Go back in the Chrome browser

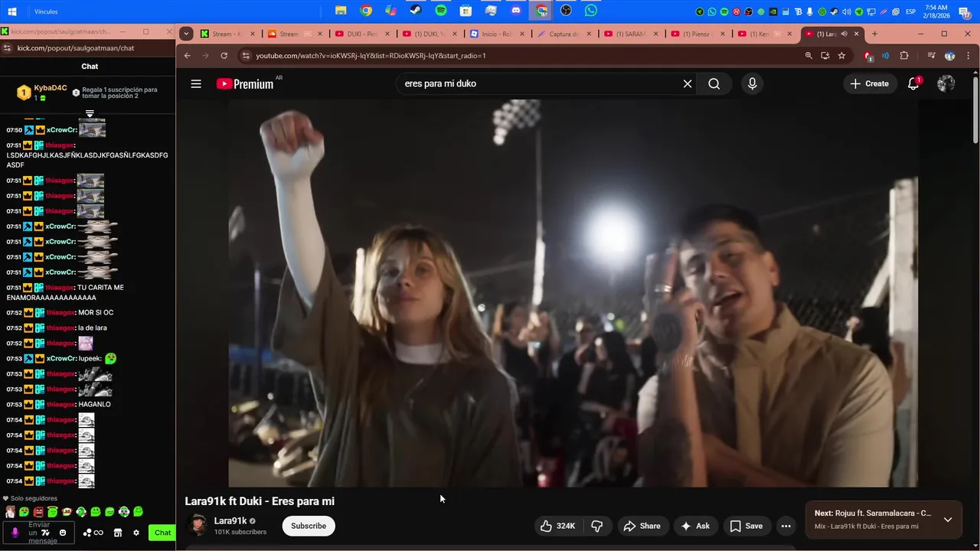pos(188,55)
